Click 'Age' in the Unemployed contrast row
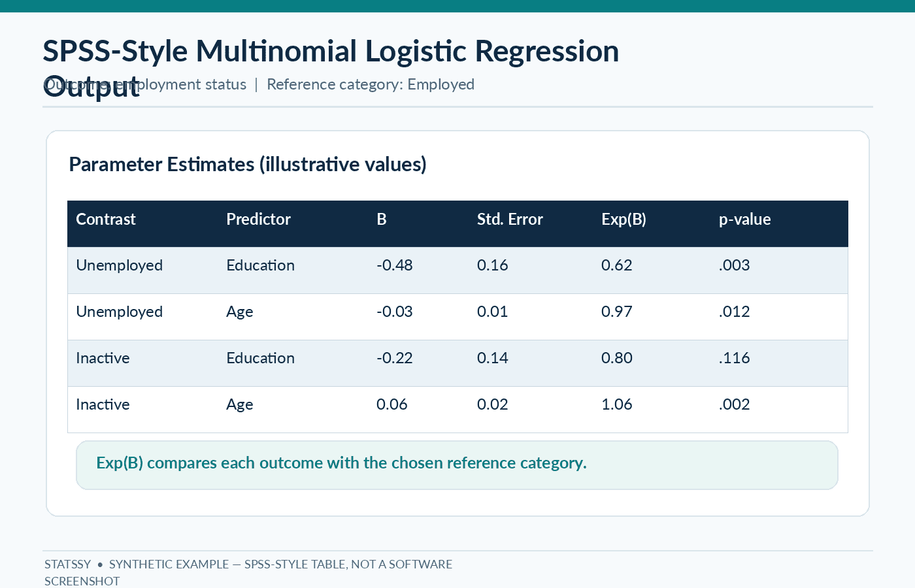This screenshot has height=588, width=915. coord(239,312)
